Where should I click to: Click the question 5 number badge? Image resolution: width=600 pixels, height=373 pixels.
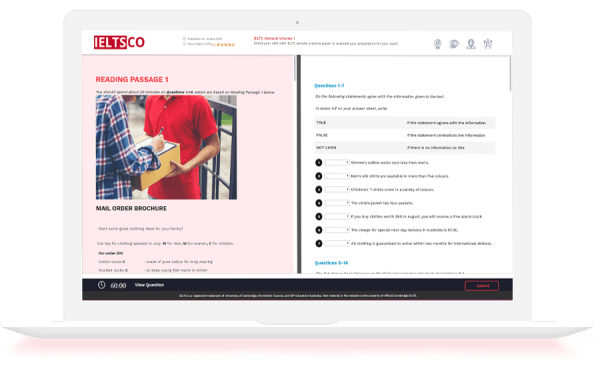[319, 217]
